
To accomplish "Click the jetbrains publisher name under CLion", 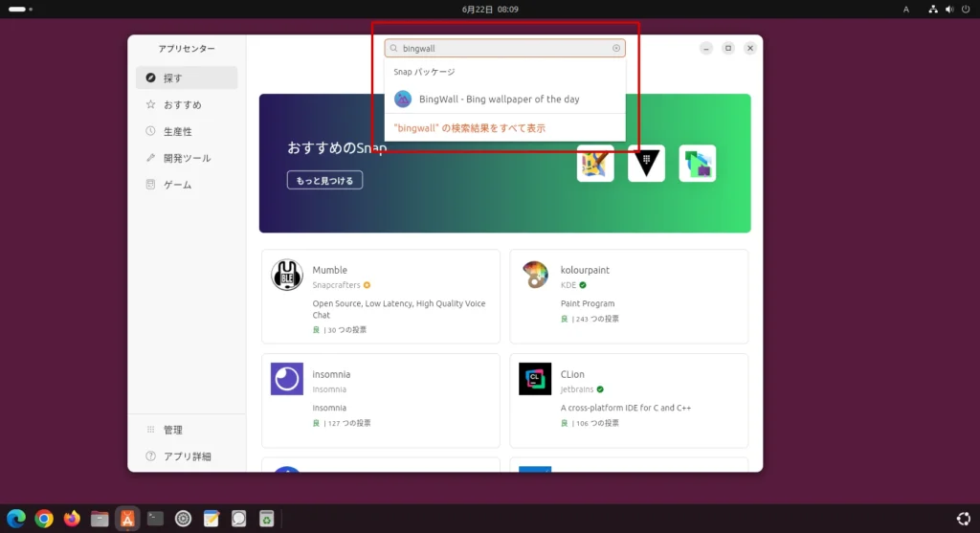I will [x=577, y=389].
